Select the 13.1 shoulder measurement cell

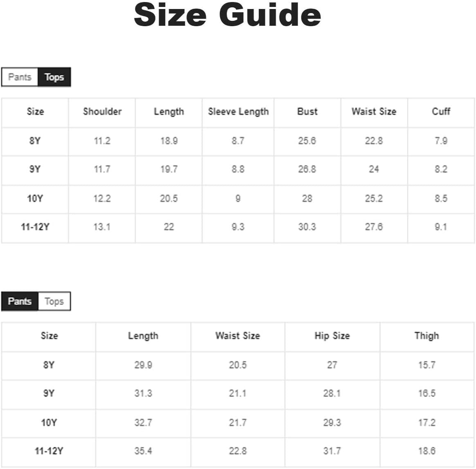[x=102, y=227]
